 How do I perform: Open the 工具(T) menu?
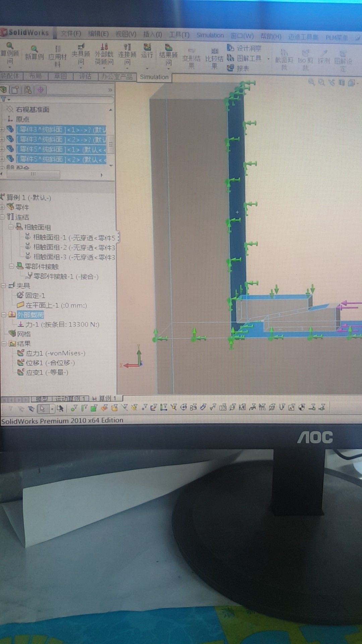coord(179,35)
